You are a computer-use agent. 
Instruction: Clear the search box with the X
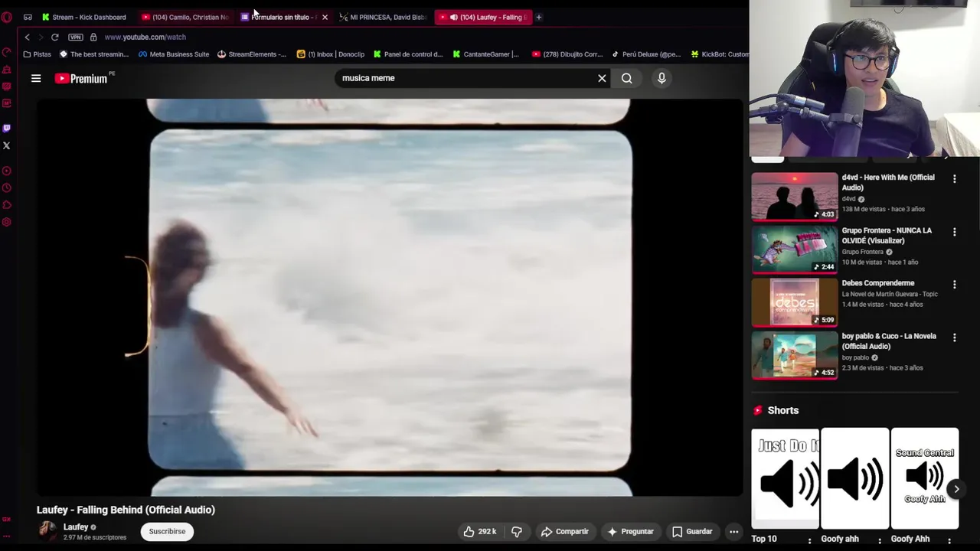(x=602, y=78)
